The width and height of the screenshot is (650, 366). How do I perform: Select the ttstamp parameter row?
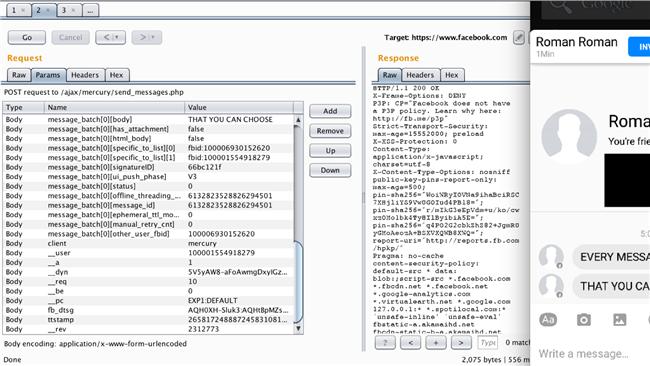tap(148, 320)
